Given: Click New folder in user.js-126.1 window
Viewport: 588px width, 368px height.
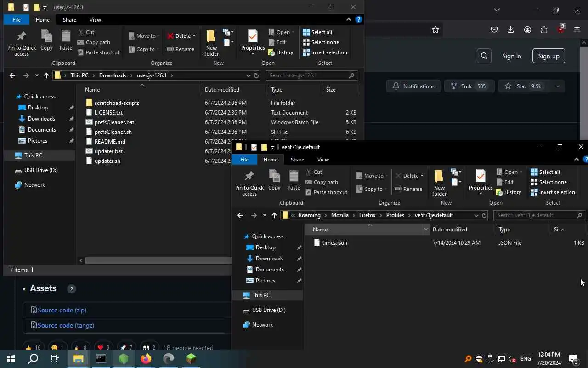Looking at the screenshot, I should tap(211, 43).
